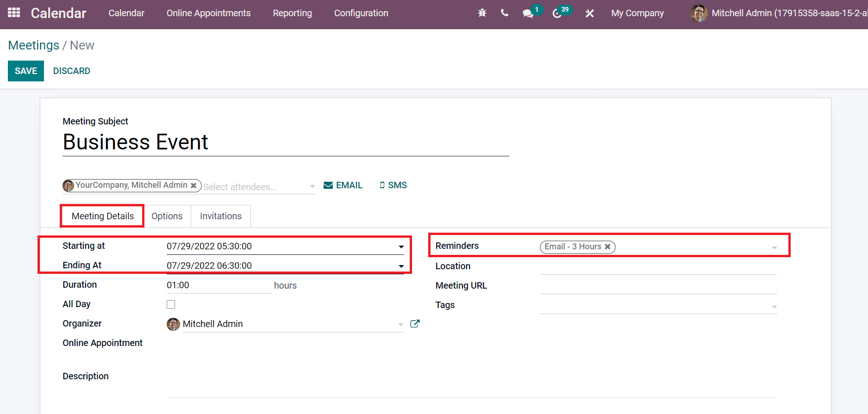Expand the Tags dropdown arrow
Viewport: 868px width, 414px height.
[x=774, y=307]
